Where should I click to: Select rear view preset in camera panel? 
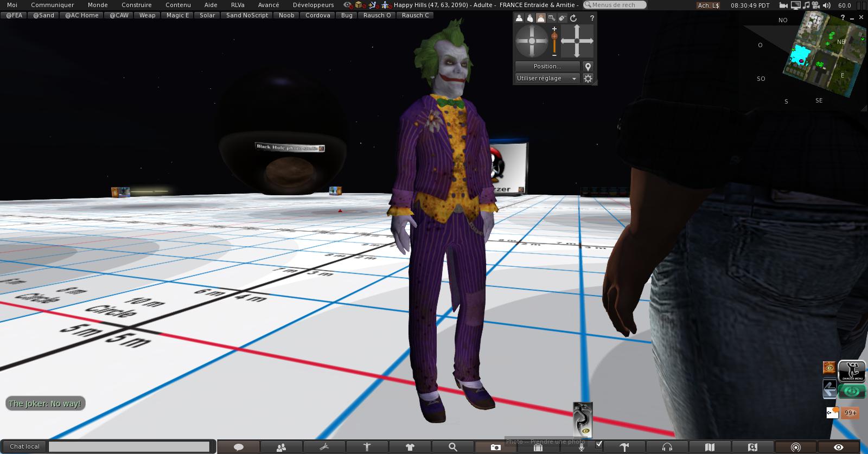(x=541, y=18)
